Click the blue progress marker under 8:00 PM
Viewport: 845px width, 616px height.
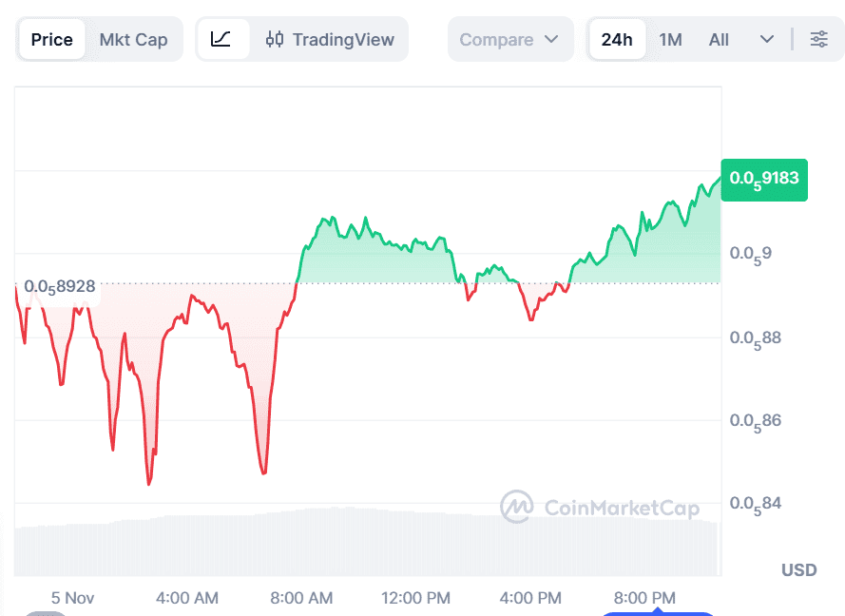pyautogui.click(x=659, y=613)
